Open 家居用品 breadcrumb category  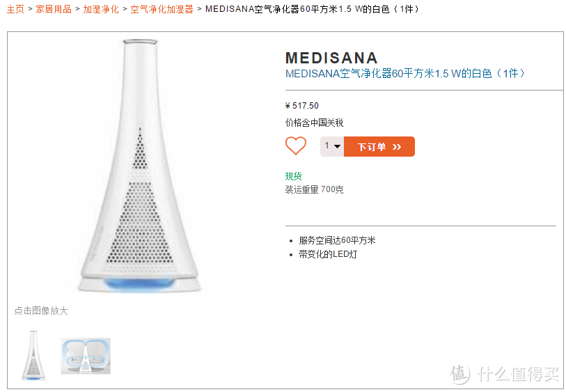tap(54, 9)
